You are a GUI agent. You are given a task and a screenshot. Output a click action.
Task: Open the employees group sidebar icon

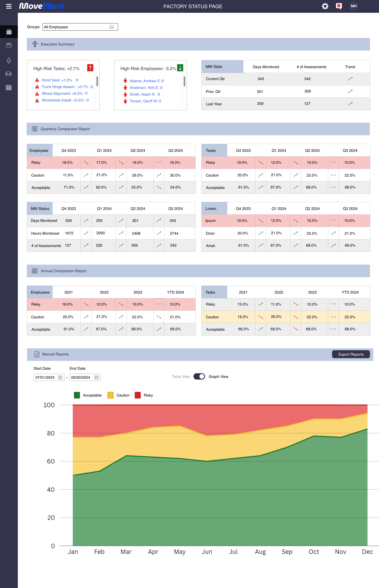coord(9,45)
